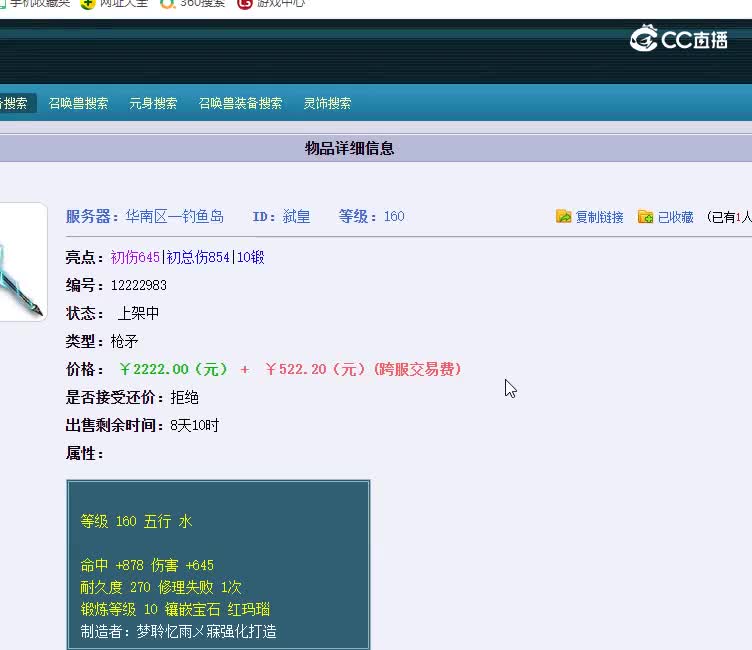Click item number 12222983
Screen dimensions: 752x650
[x=139, y=285]
